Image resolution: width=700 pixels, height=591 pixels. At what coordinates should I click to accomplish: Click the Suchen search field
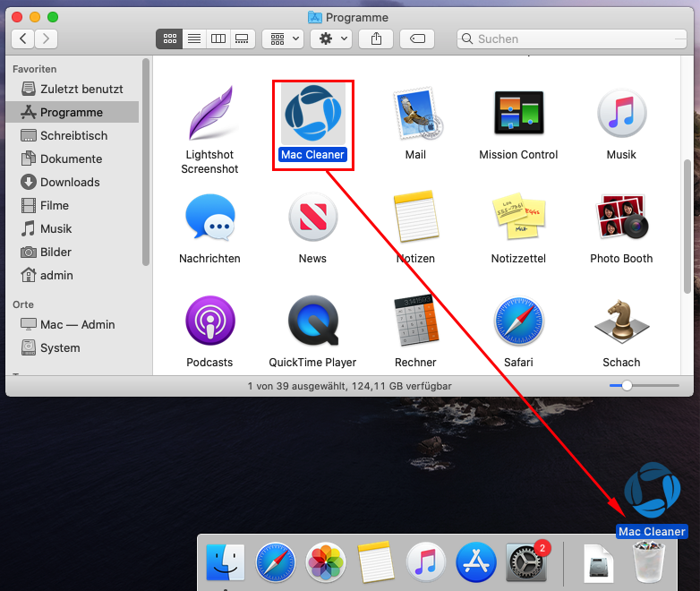pyautogui.click(x=572, y=39)
